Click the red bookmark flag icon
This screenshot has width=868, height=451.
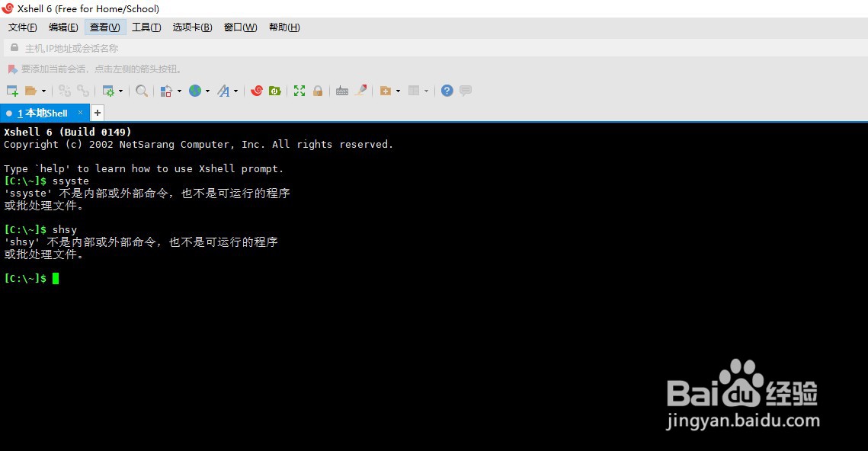tap(12, 69)
